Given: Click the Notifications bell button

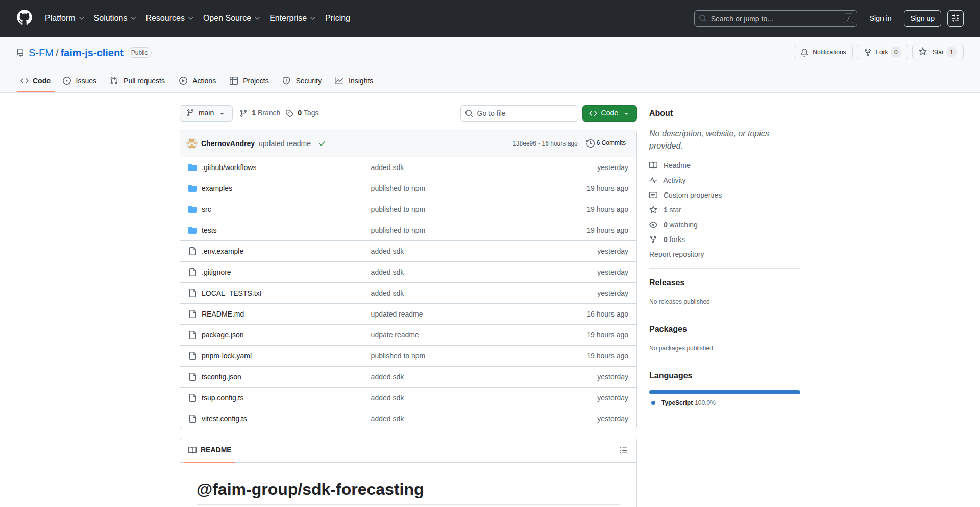Looking at the screenshot, I should coord(823,52).
